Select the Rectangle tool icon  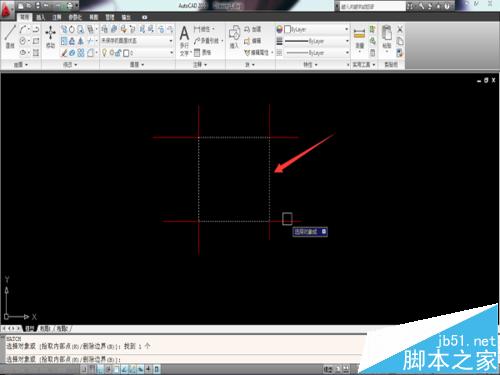coord(36,41)
